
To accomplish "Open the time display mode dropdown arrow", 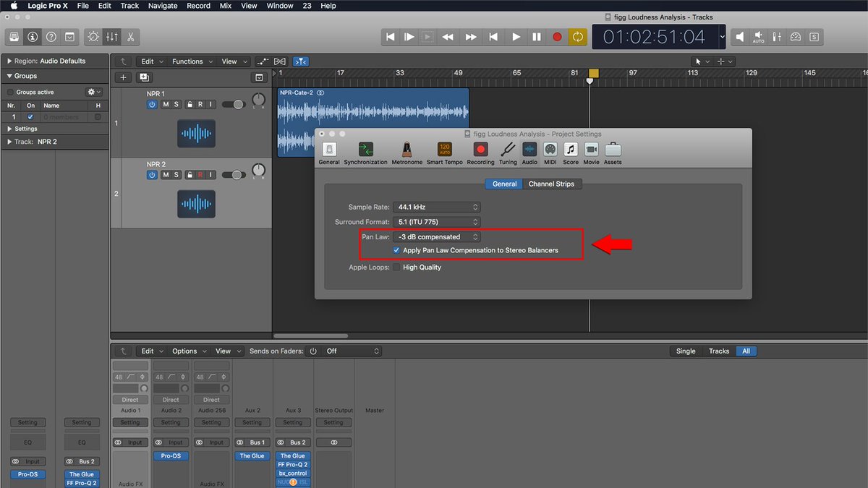I will [722, 37].
